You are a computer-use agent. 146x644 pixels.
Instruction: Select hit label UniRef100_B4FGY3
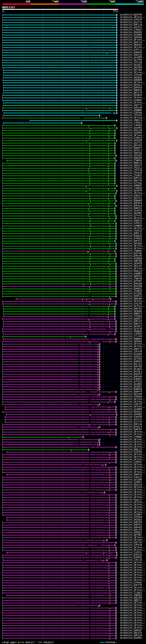[131, 241]
